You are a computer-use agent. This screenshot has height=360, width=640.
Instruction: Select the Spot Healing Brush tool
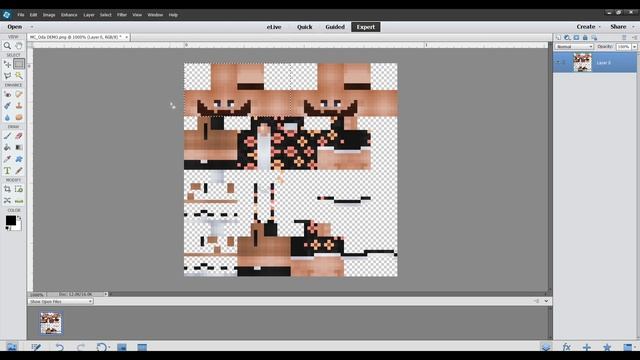[19, 94]
